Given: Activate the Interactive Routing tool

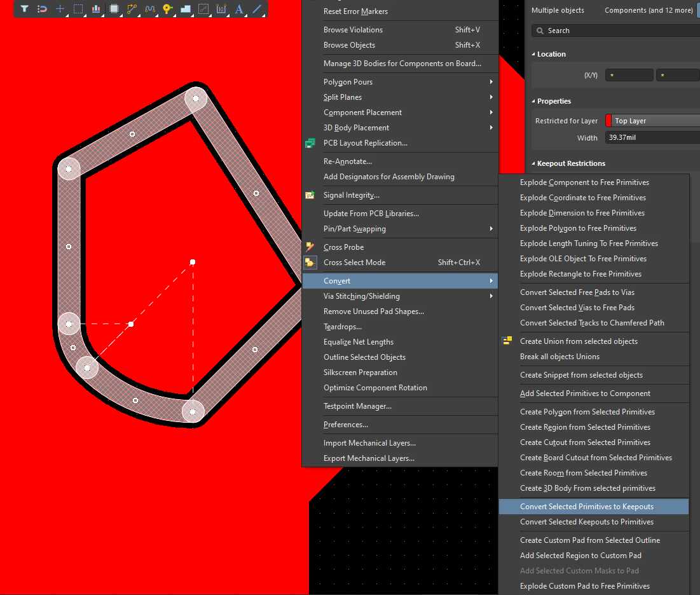Looking at the screenshot, I should 132,9.
